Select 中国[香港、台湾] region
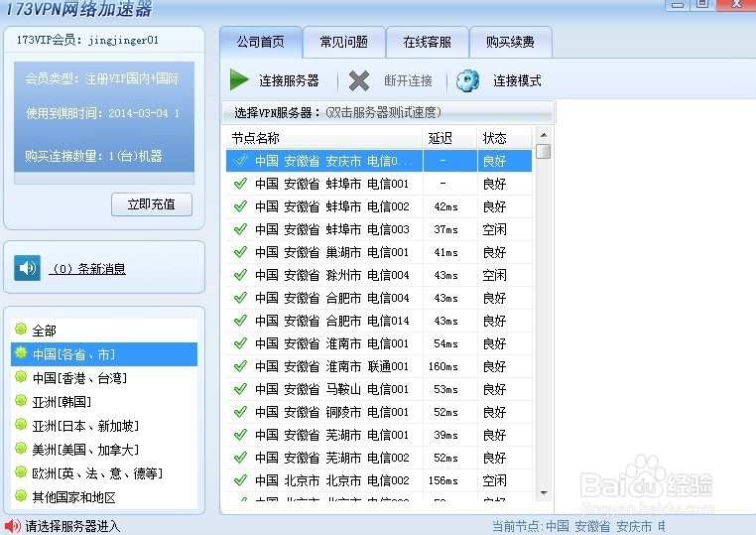 (104, 378)
